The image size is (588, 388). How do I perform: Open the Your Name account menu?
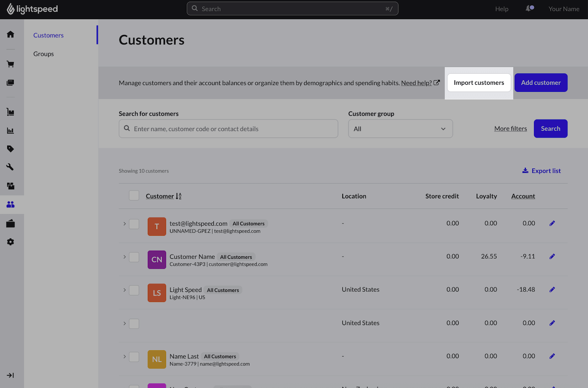pyautogui.click(x=564, y=9)
